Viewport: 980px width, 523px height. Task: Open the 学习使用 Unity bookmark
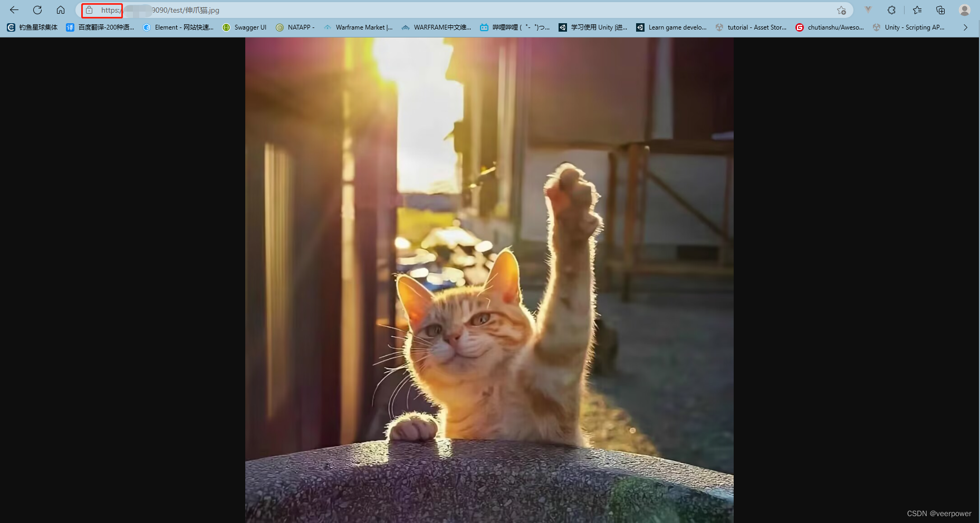[593, 27]
